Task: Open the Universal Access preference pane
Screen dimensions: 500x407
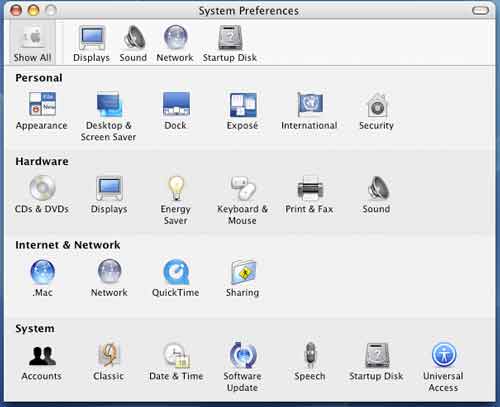Action: [443, 367]
